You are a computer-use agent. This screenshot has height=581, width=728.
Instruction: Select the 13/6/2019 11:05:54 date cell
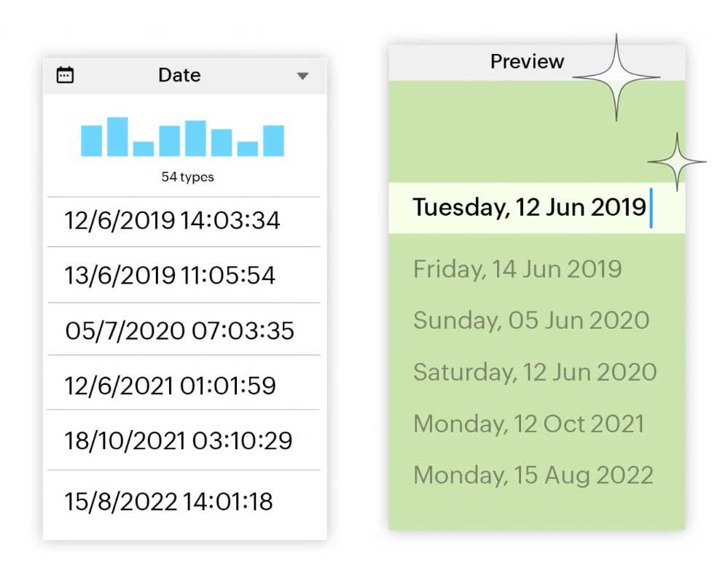tap(171, 275)
